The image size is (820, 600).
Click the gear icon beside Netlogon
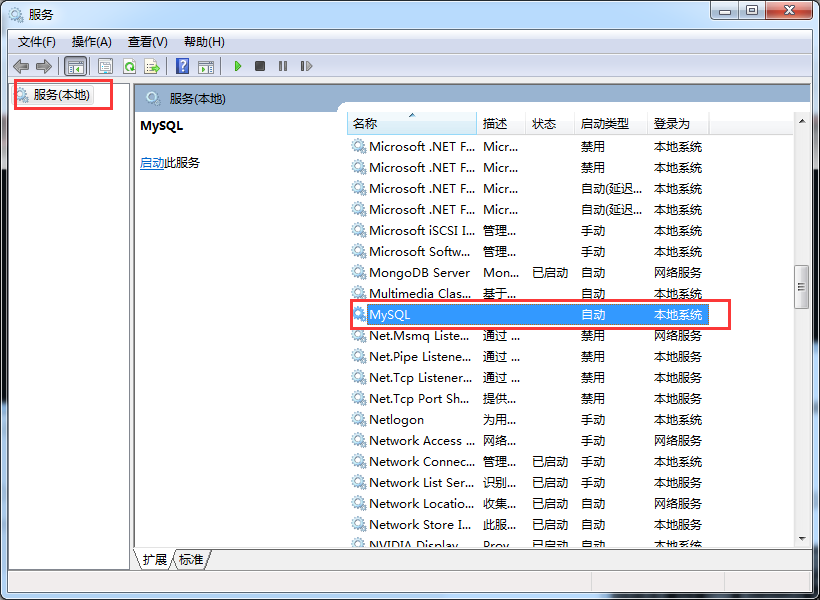(x=359, y=419)
